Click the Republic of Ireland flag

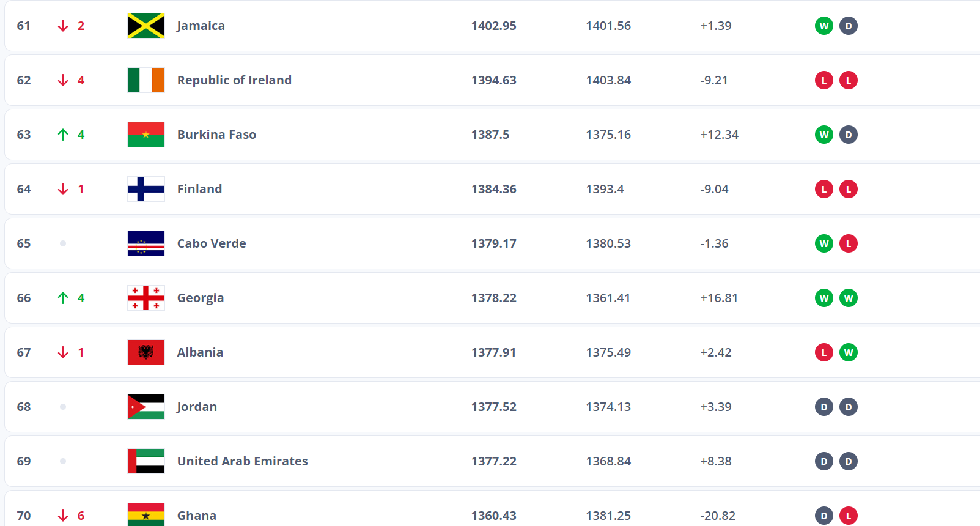coord(146,80)
